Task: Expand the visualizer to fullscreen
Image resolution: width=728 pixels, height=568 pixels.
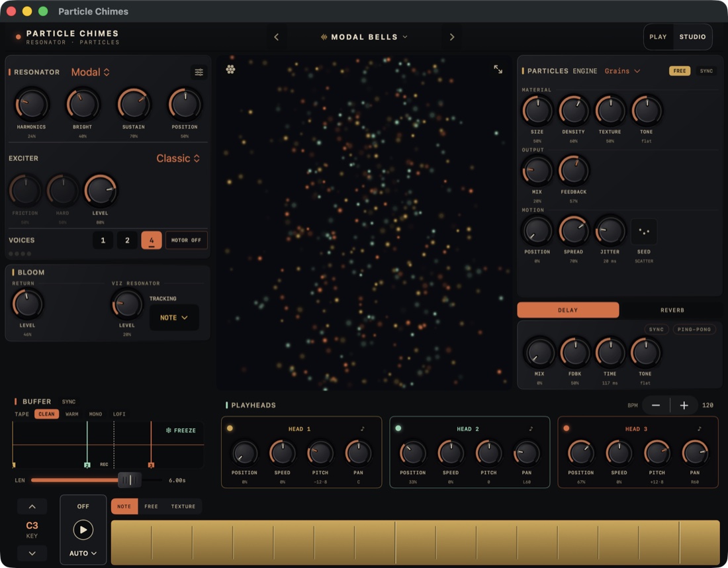Action: click(498, 70)
